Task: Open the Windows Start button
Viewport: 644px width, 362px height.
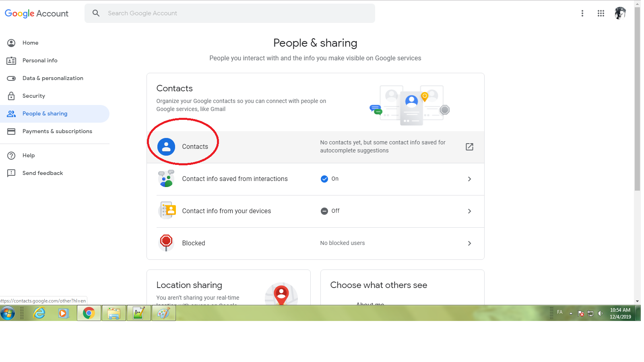Action: point(8,313)
